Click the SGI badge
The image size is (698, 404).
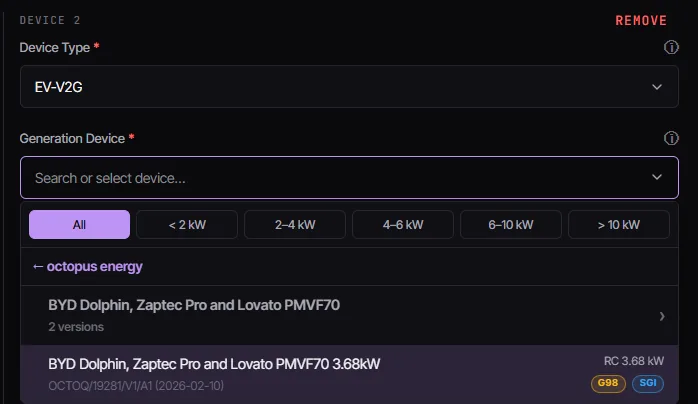point(648,383)
